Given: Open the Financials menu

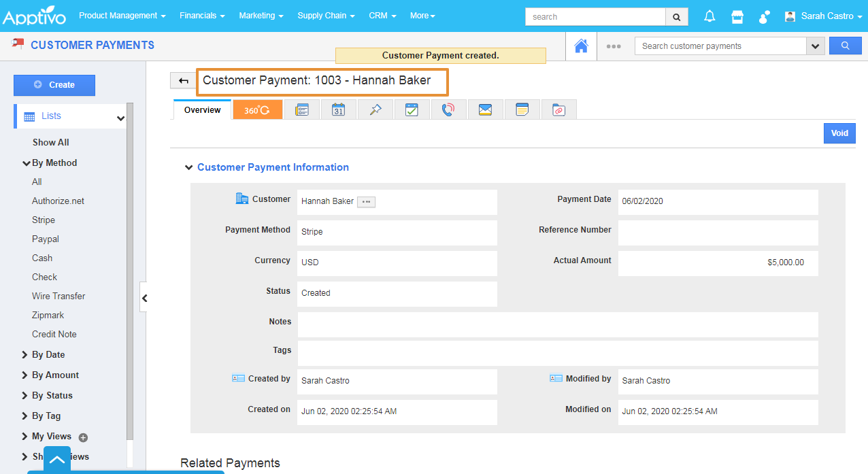Looking at the screenshot, I should coord(202,16).
